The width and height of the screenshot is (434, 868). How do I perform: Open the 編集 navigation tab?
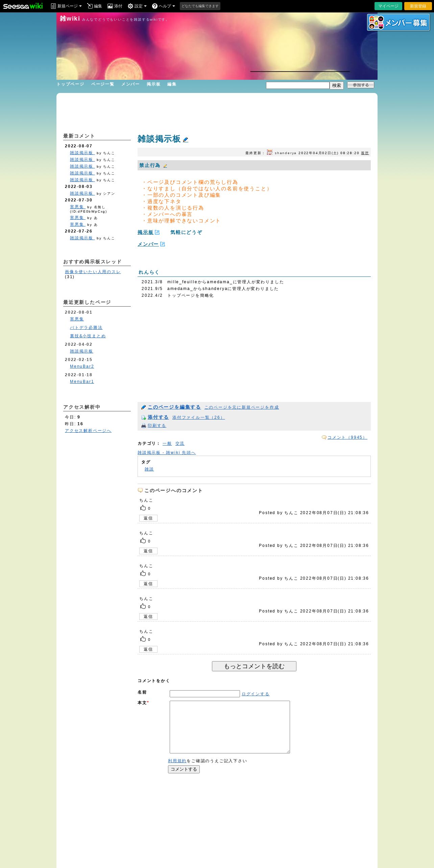coord(172,84)
